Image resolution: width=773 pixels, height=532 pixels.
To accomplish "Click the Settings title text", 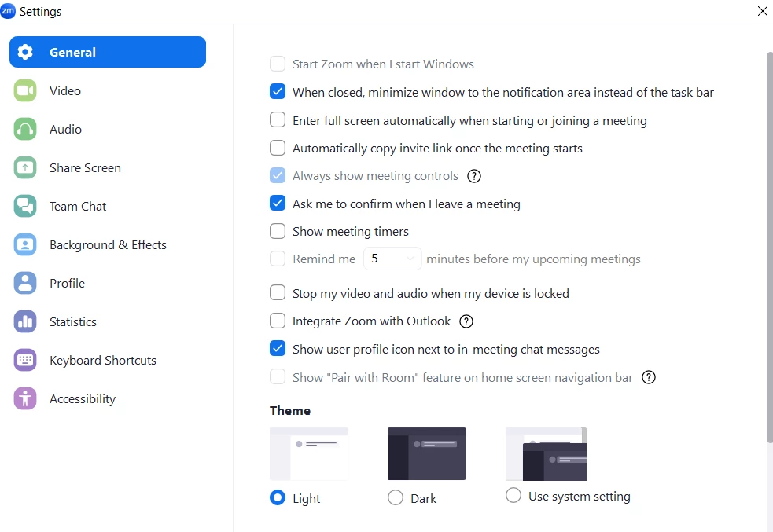I will [x=40, y=11].
